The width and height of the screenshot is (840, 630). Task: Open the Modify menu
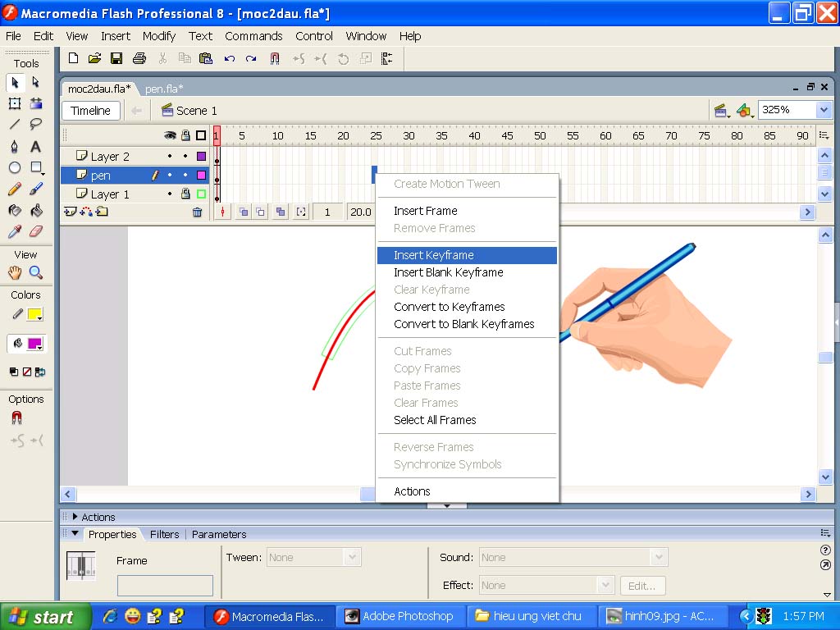click(158, 36)
